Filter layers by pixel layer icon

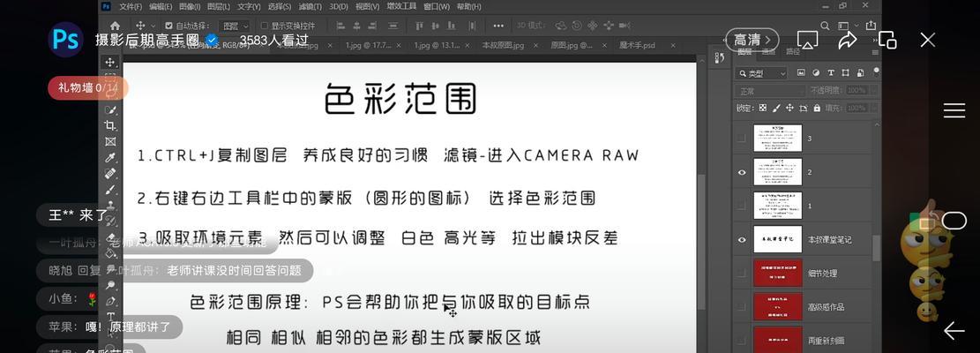(x=801, y=73)
